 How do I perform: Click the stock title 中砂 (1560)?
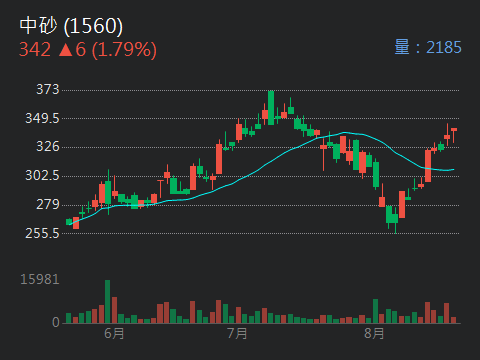pos(71,26)
